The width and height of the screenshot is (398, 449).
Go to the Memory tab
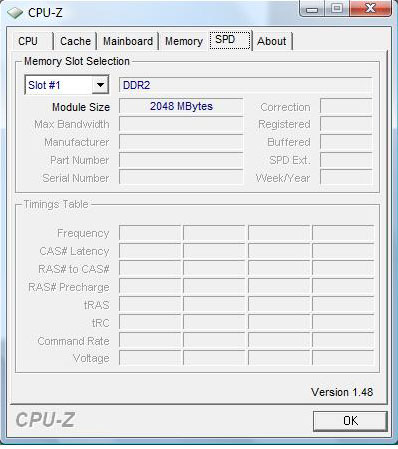coord(184,41)
